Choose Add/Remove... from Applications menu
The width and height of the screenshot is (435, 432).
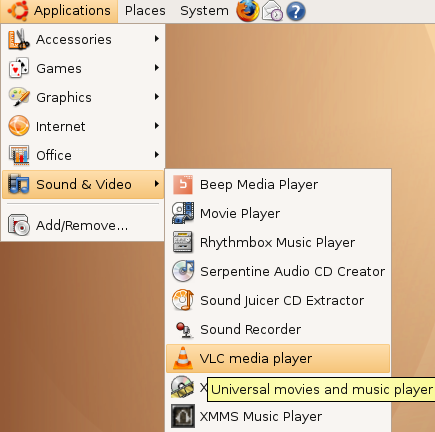point(83,225)
